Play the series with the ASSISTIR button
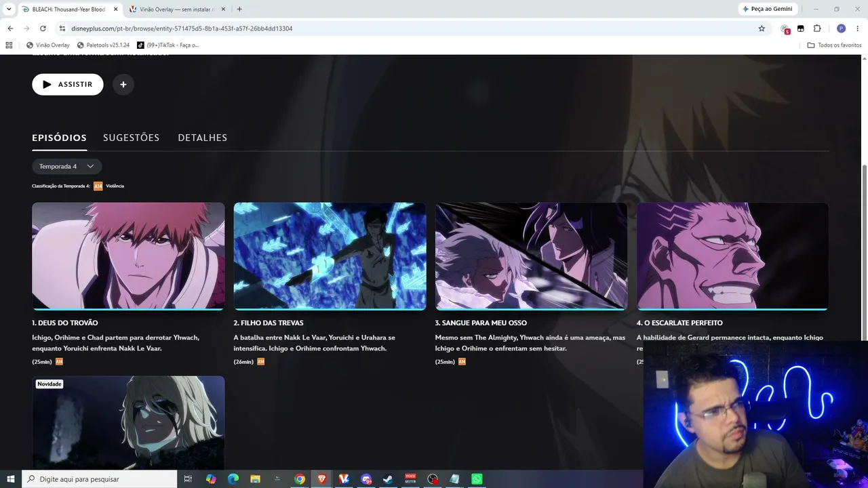This screenshot has height=488, width=868. tap(68, 85)
